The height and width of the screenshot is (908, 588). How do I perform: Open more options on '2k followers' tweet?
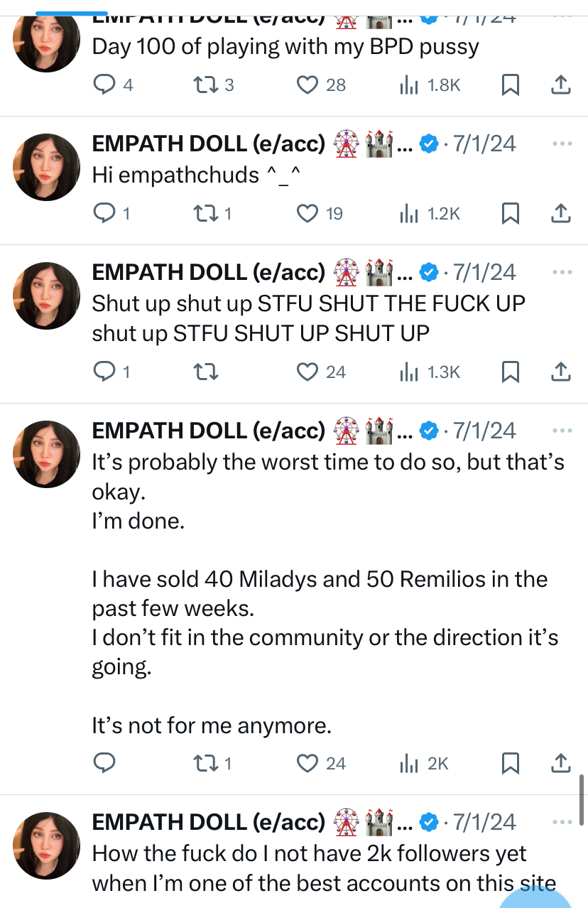(x=562, y=822)
